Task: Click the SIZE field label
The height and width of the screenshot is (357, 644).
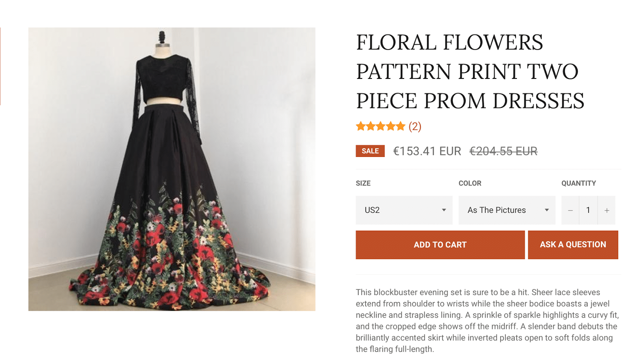Action: click(x=363, y=183)
